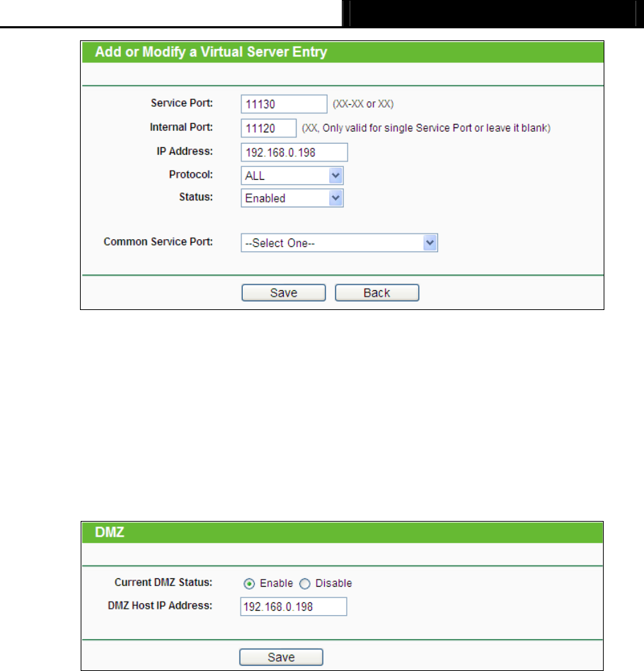Click the Service Port input field
This screenshot has width=644, height=671.
click(x=284, y=104)
